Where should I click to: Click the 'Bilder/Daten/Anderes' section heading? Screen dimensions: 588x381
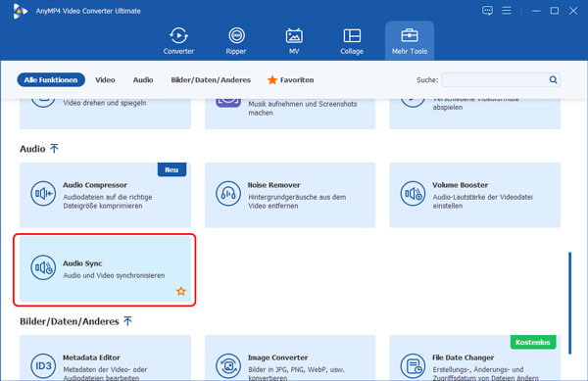tap(70, 321)
